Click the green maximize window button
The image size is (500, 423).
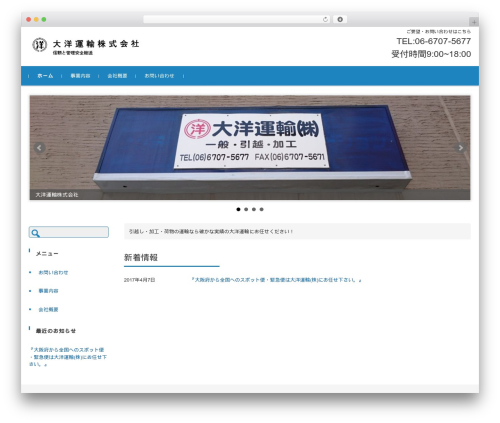44,19
